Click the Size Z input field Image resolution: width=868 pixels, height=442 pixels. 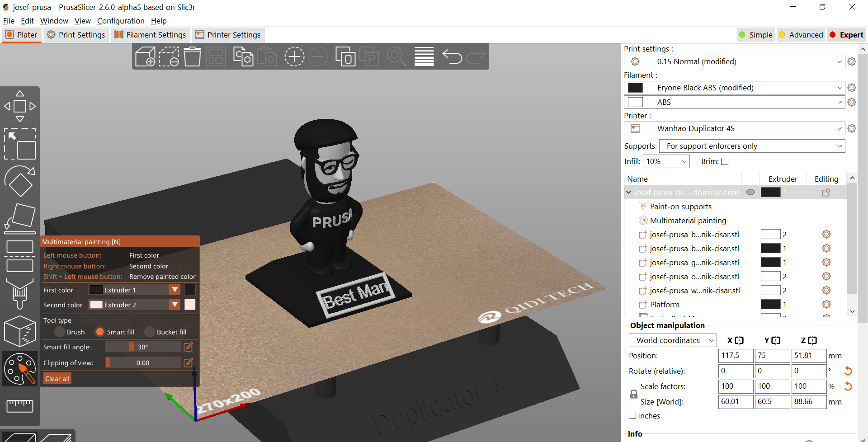point(809,402)
